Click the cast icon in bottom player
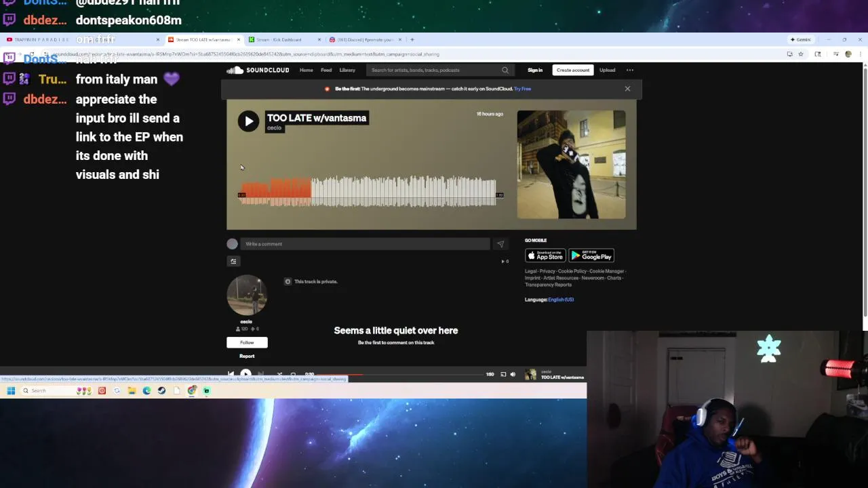The height and width of the screenshot is (488, 868). coord(503,374)
